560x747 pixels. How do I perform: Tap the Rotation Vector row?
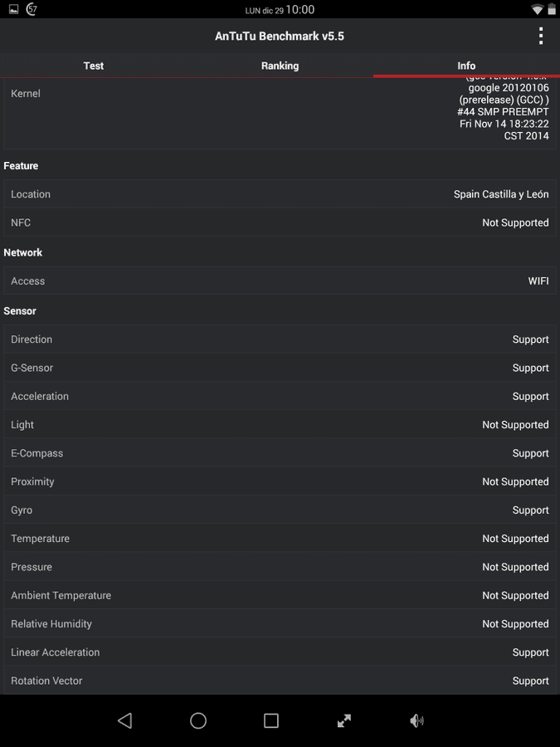[x=280, y=681]
